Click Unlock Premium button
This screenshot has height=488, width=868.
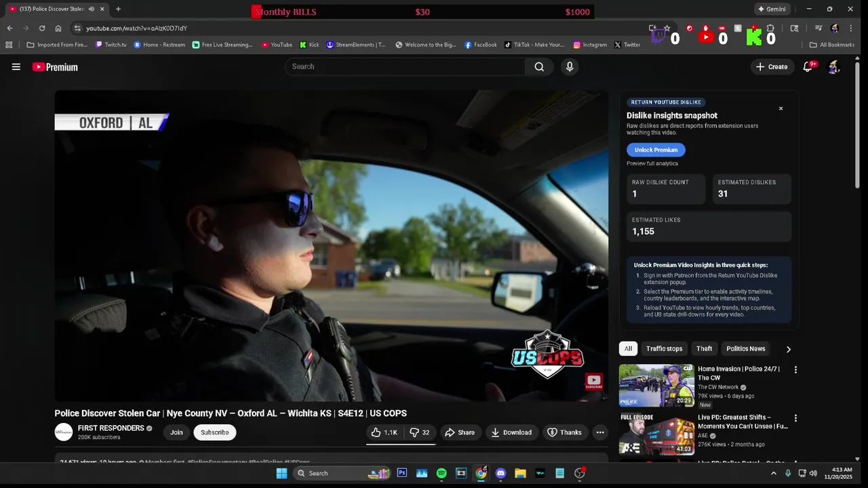[656, 150]
